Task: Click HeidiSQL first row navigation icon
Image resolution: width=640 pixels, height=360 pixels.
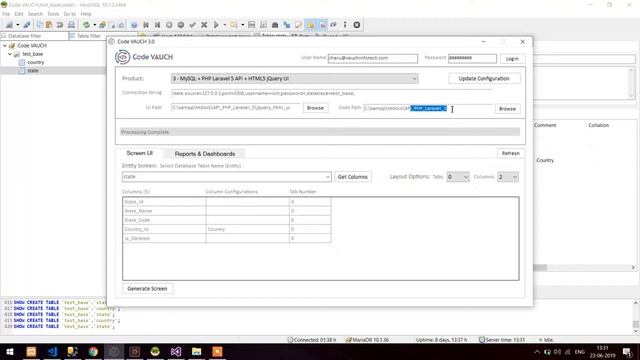Action: pos(146,25)
